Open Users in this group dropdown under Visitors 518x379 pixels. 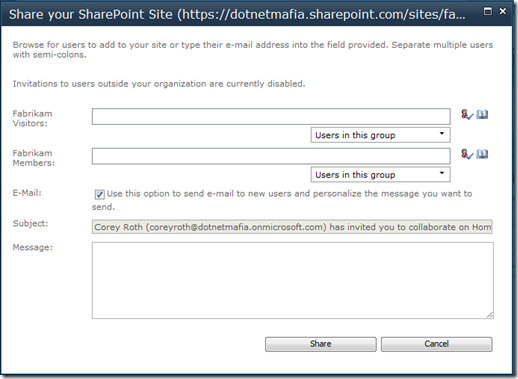click(381, 135)
